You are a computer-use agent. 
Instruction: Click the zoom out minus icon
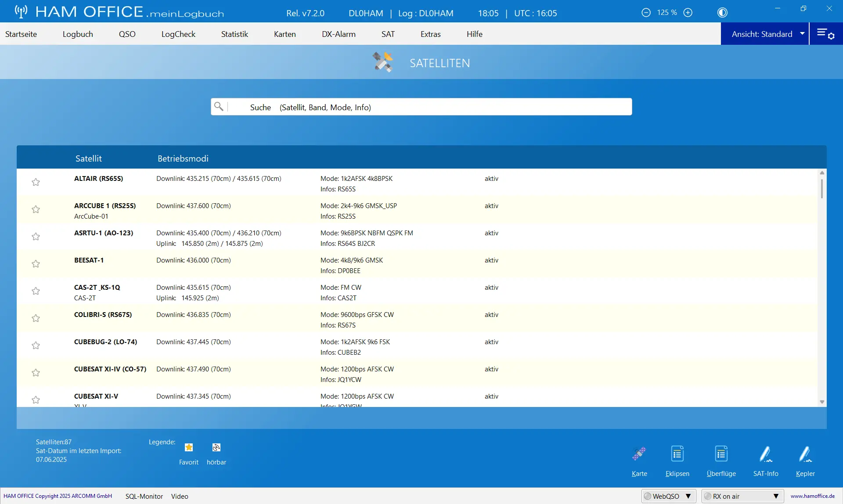(646, 13)
